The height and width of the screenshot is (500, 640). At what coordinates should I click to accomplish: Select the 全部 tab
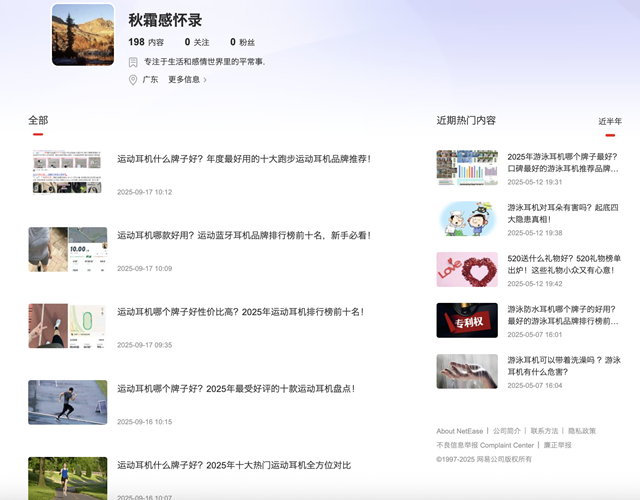tap(38, 121)
